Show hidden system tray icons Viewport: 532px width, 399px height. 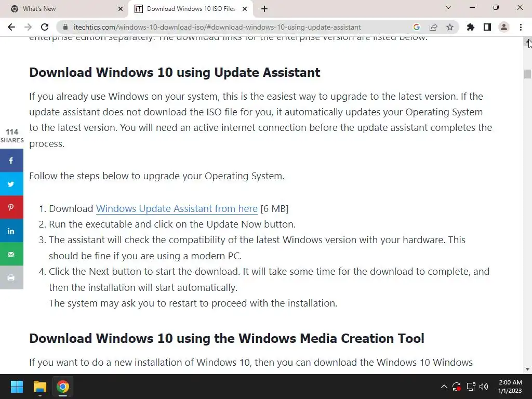tap(444, 387)
